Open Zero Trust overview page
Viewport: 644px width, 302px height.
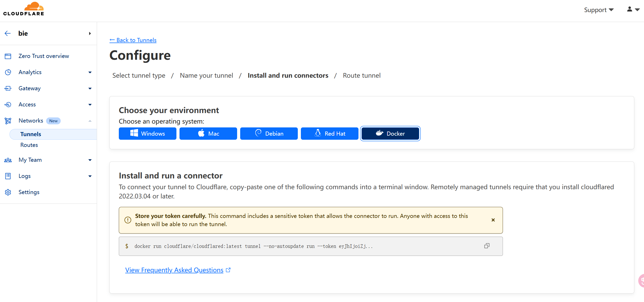[44, 56]
